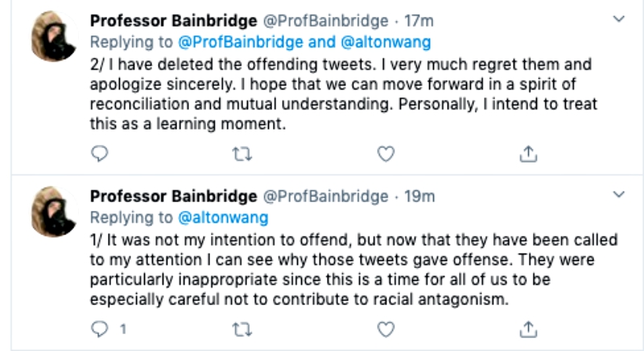Click Professor Bainbridge name on 19m tweet
The width and height of the screenshot is (644, 351).
(173, 197)
